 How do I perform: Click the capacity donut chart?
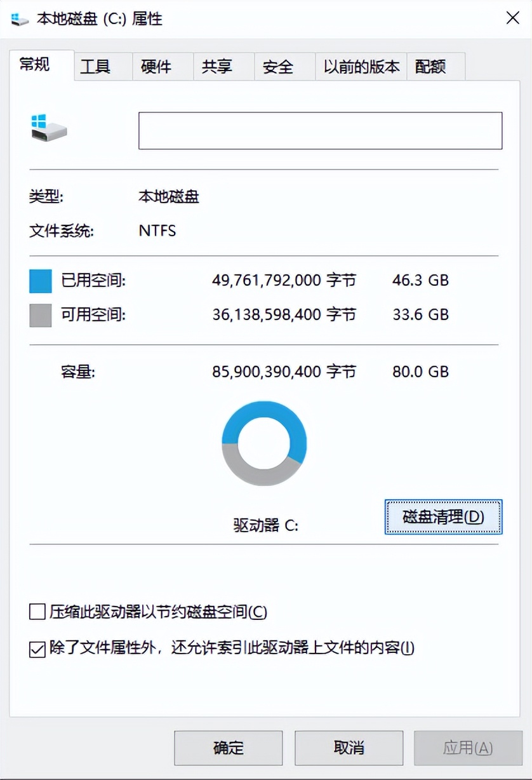pyautogui.click(x=265, y=442)
